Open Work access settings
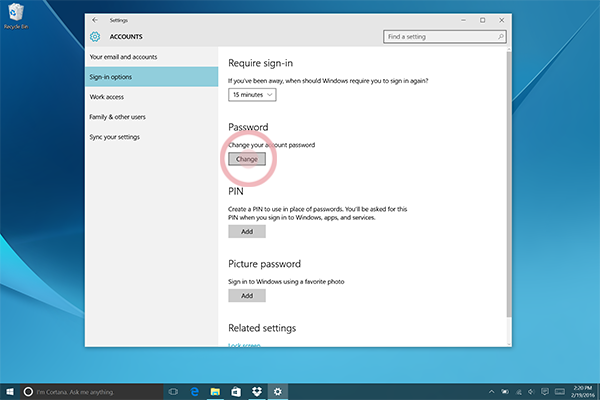600x400 pixels. (152, 97)
